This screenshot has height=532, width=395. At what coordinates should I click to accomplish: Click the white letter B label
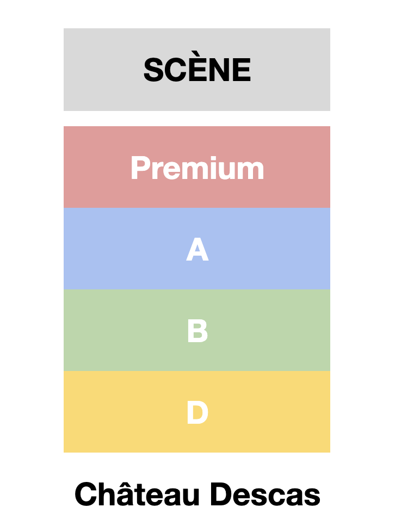pos(197,331)
